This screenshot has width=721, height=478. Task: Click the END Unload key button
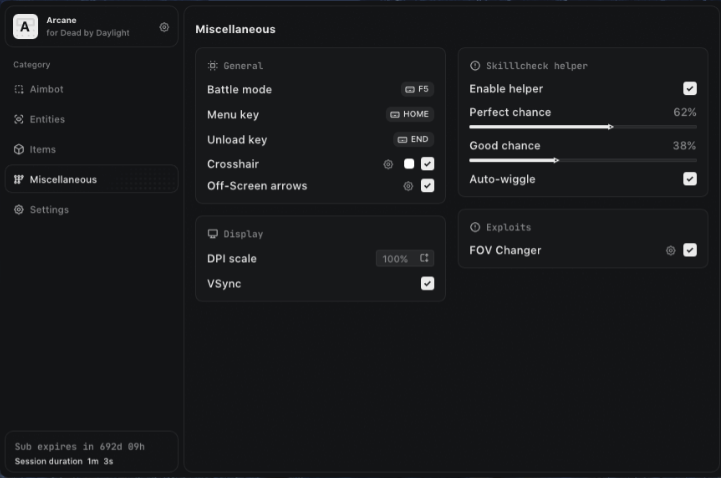point(414,140)
